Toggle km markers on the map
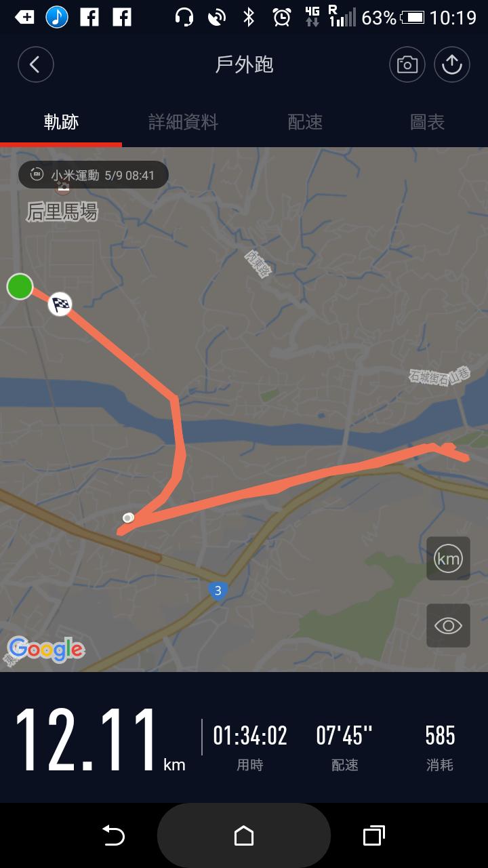 (x=448, y=559)
